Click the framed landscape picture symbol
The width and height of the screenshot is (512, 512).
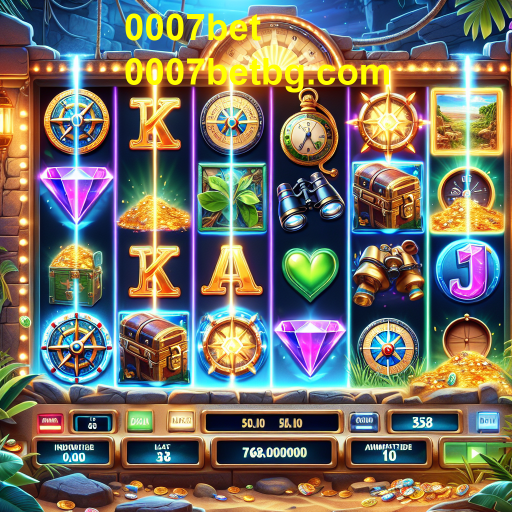click(x=466, y=122)
